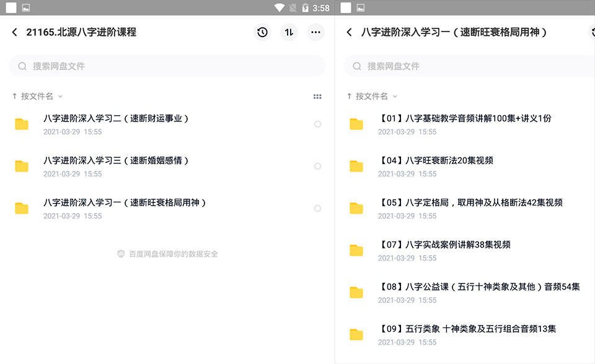This screenshot has width=595, height=364.
Task: Tap the 3:58 clock in status bar
Action: pos(321,8)
